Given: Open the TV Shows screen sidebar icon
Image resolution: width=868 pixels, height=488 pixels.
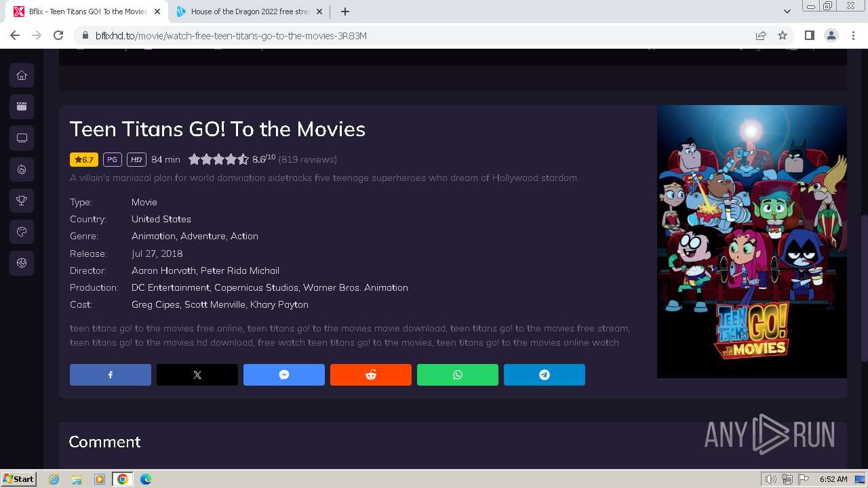Looking at the screenshot, I should [x=22, y=138].
